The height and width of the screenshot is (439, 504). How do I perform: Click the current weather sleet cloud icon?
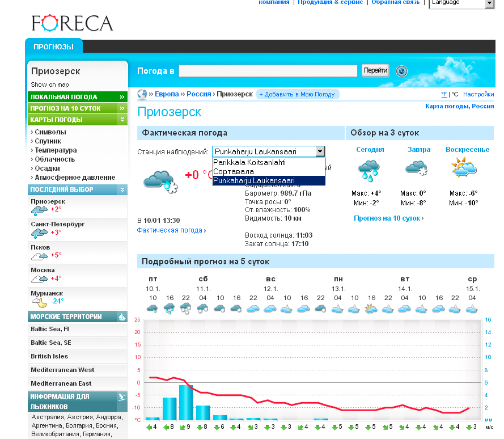pos(160,181)
